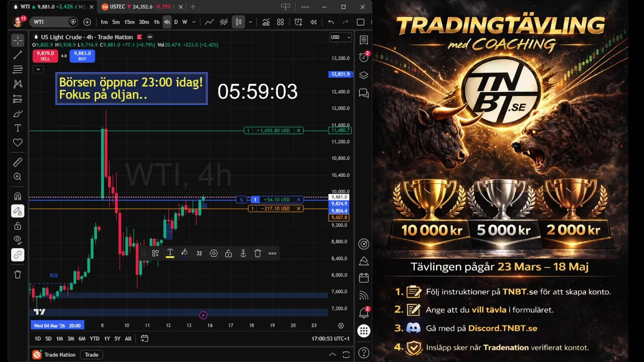
Task: Open the 17:00:53 UTC+1 timezone menu
Action: click(331, 339)
